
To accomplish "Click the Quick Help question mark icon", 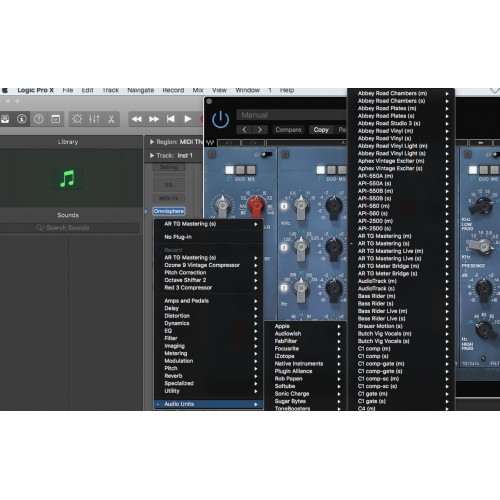I will click(x=39, y=119).
